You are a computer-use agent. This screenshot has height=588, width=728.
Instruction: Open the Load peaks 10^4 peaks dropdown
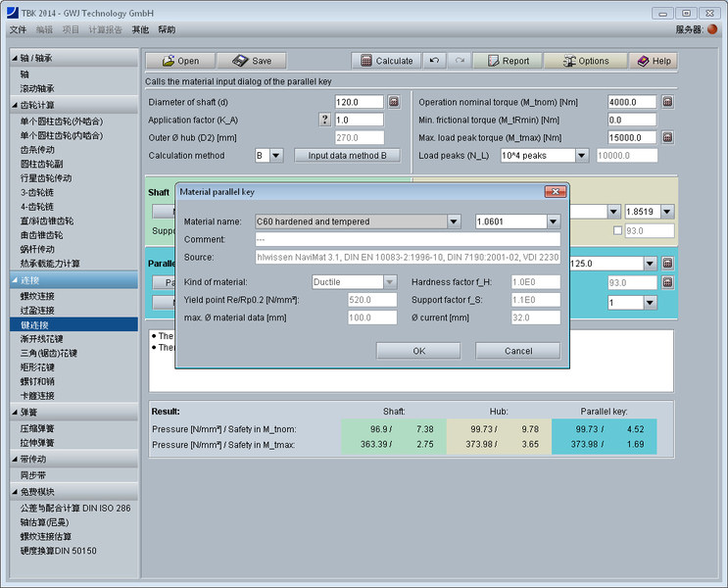tap(581, 156)
